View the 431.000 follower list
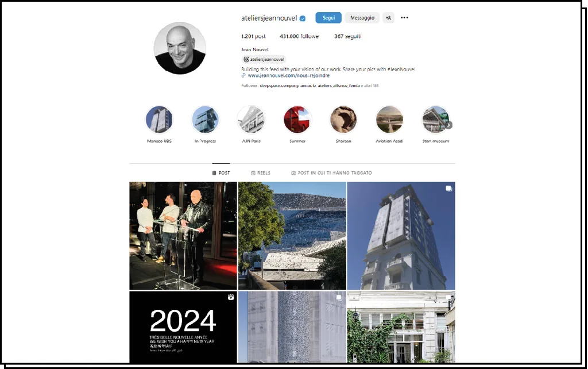This screenshot has height=369, width=588. coord(299,36)
